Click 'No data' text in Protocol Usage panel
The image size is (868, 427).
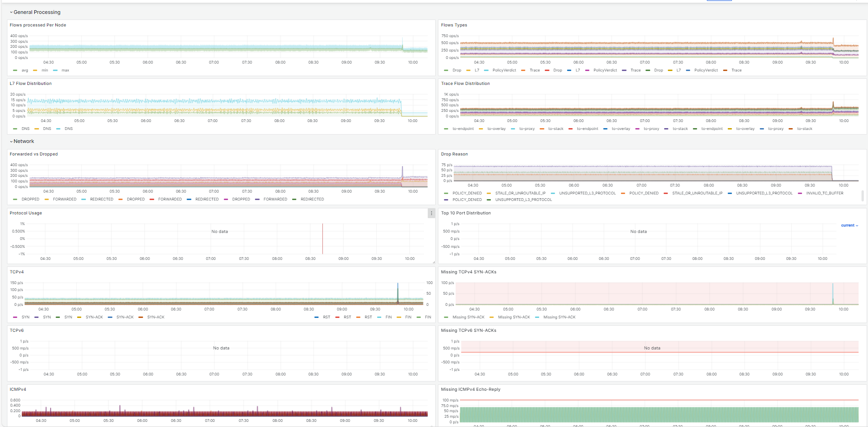click(x=220, y=232)
